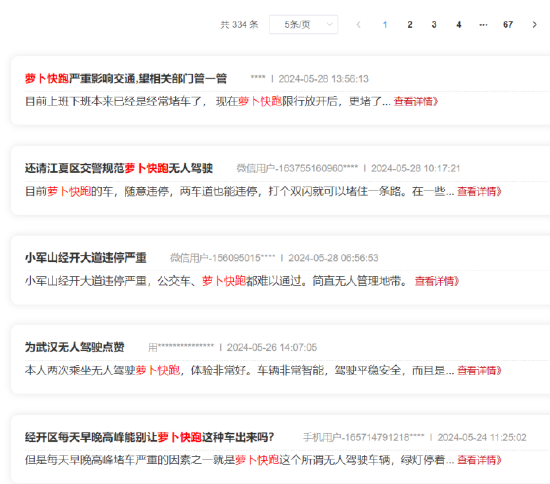Go to previous page arrow

point(358,25)
